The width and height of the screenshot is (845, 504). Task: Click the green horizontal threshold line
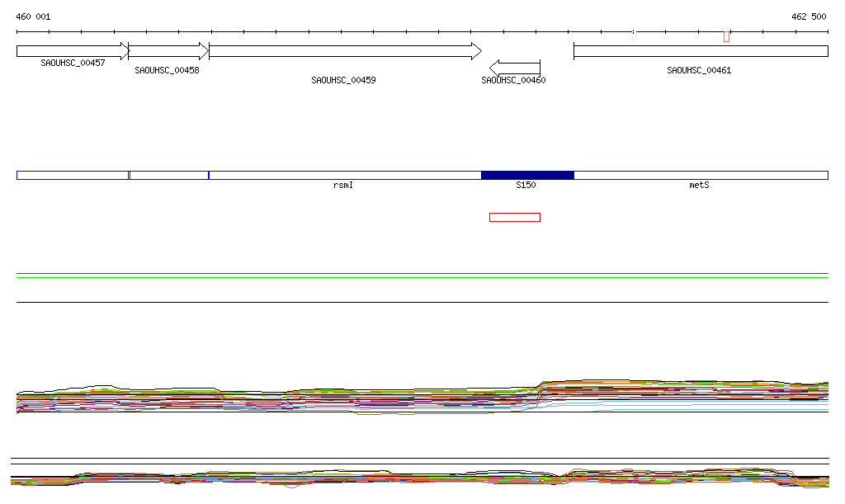click(x=422, y=277)
